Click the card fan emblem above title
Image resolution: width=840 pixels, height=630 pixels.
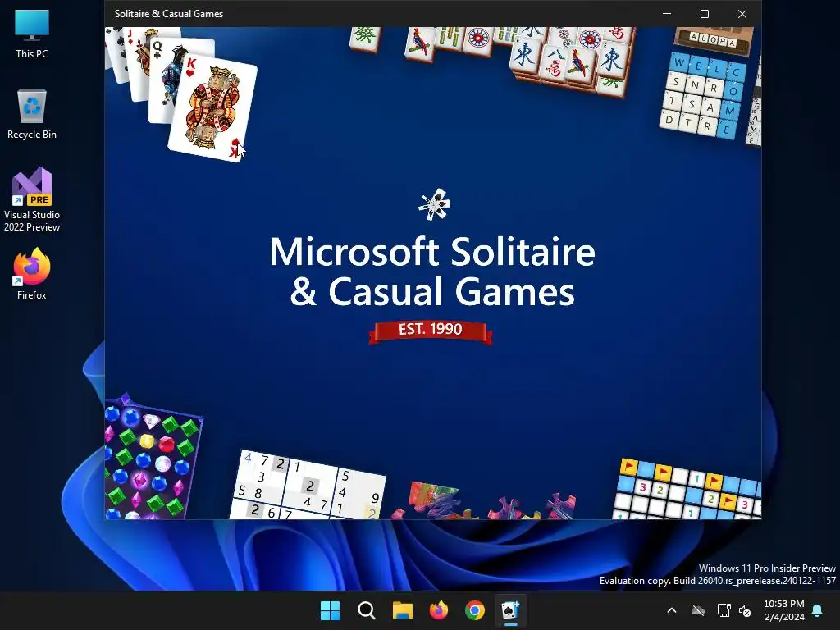pos(435,204)
